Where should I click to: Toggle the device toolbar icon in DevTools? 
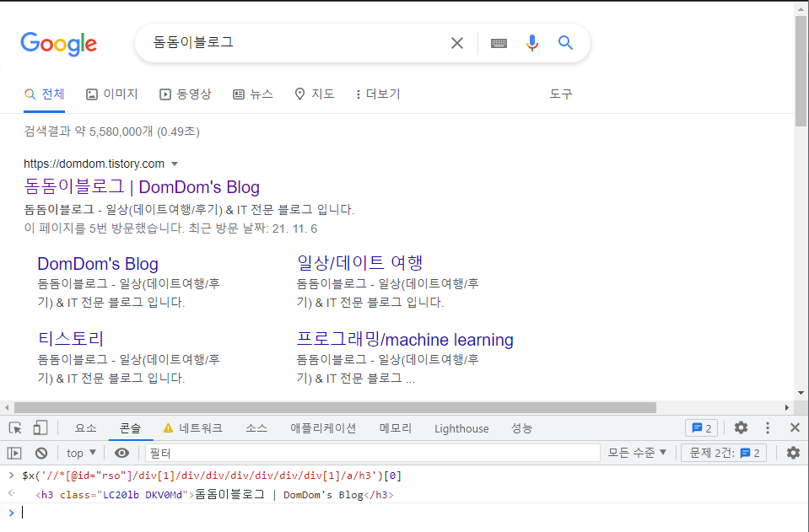(x=40, y=427)
